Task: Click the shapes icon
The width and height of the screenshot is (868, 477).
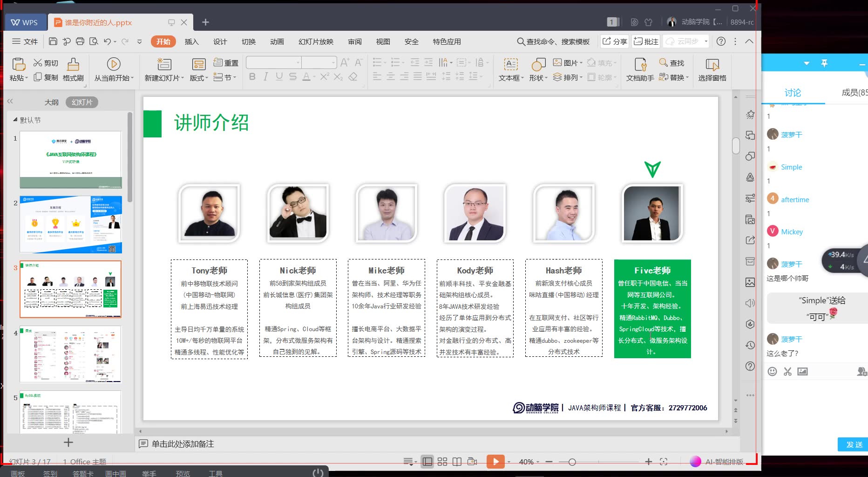Action: pyautogui.click(x=538, y=64)
